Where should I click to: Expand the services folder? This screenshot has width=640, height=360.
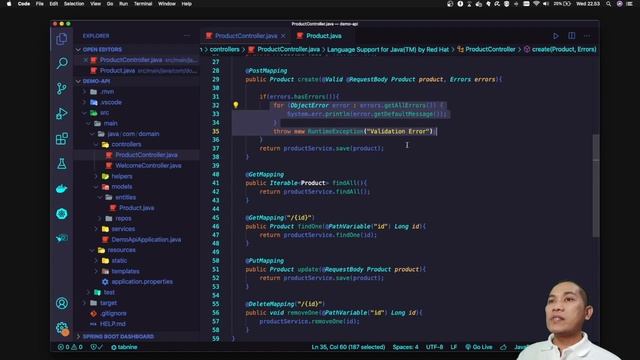click(123, 229)
